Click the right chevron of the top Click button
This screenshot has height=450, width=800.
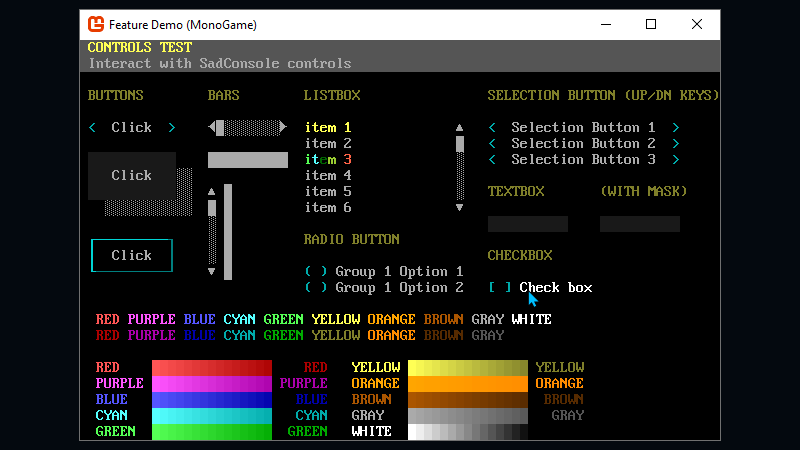pyautogui.click(x=172, y=127)
